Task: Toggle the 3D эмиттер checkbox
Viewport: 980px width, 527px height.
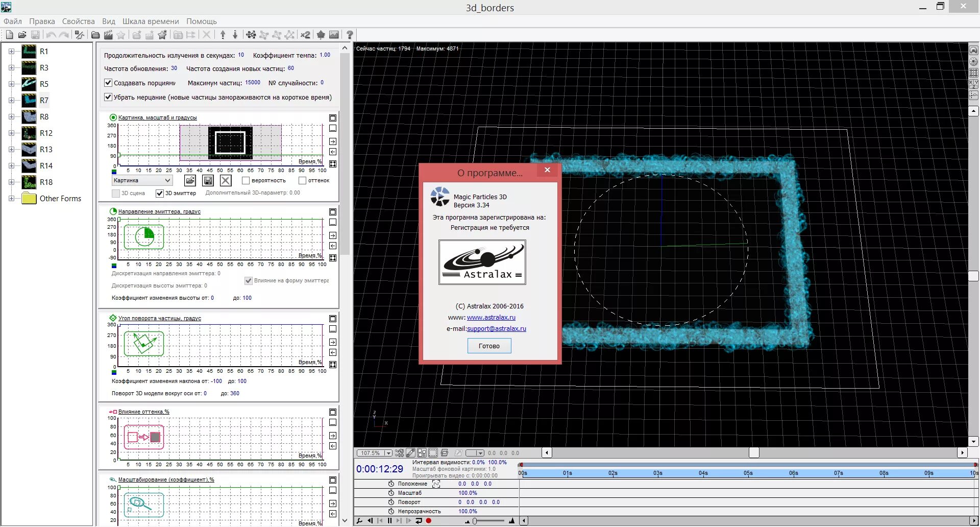Action: coord(160,193)
